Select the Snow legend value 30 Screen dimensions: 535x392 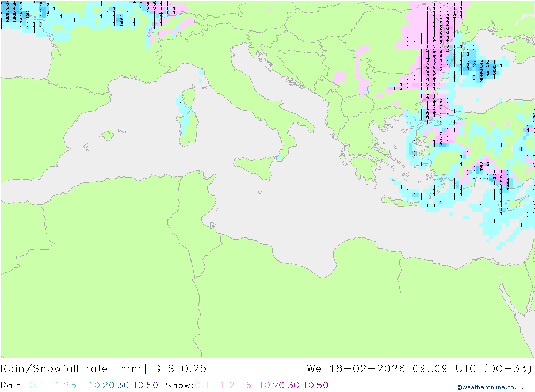pos(293,385)
